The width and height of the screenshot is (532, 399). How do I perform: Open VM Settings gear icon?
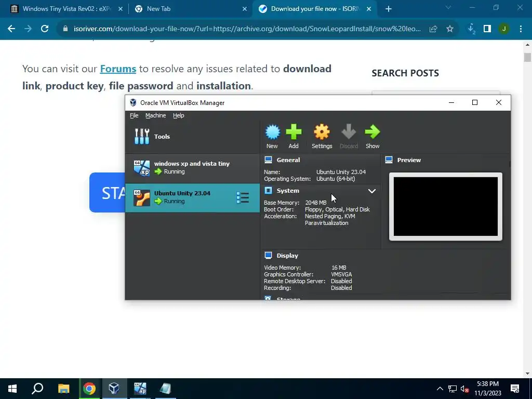point(322,132)
